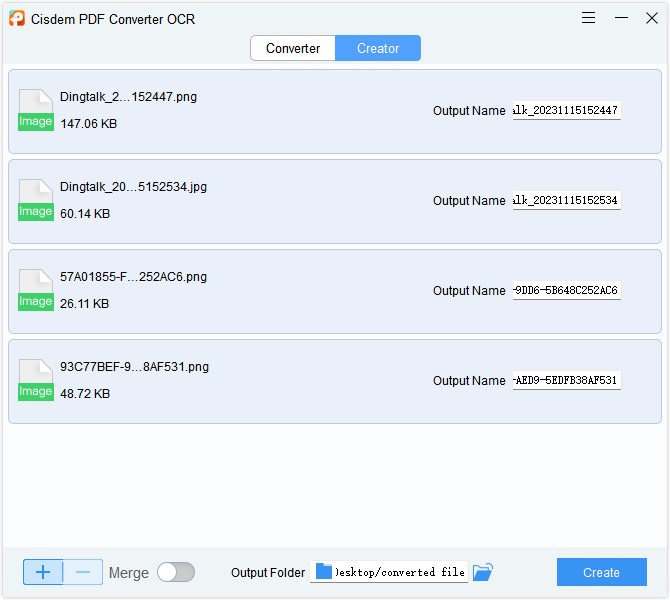Viewport: 670px width, 600px height.
Task: Switch to the Converter tab
Action: tap(293, 48)
